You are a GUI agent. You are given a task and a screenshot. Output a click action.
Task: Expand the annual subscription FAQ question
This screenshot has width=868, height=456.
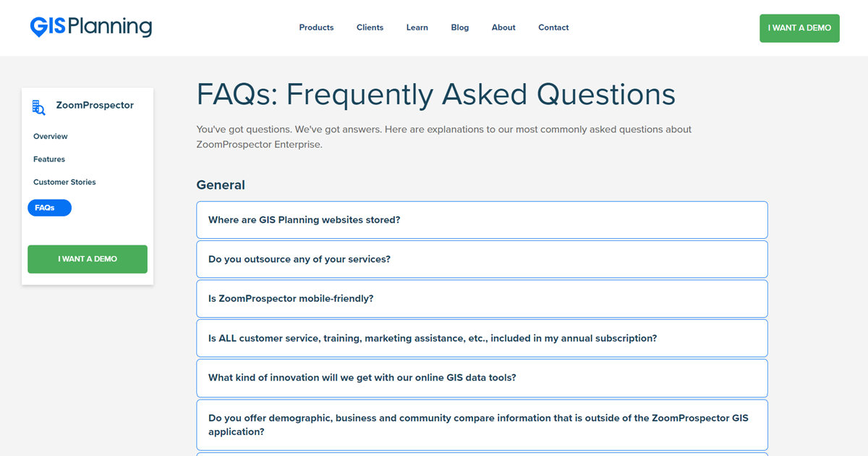(x=482, y=338)
